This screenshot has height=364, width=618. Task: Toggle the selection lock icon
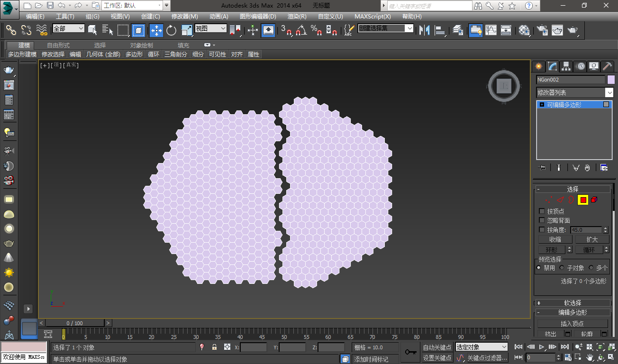click(214, 347)
